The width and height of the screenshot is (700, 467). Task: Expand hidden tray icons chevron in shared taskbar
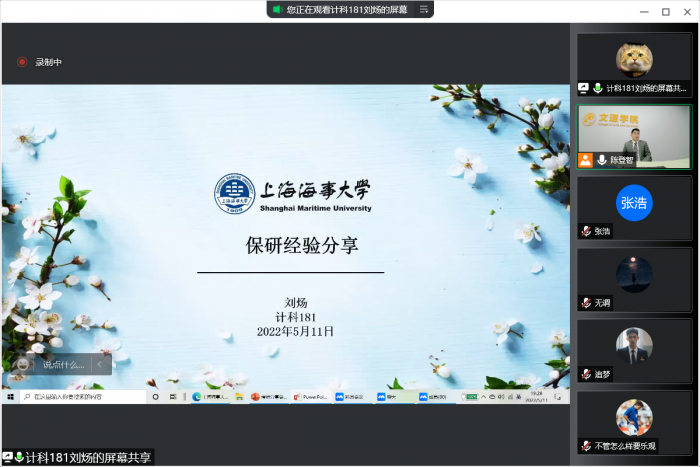point(483,396)
